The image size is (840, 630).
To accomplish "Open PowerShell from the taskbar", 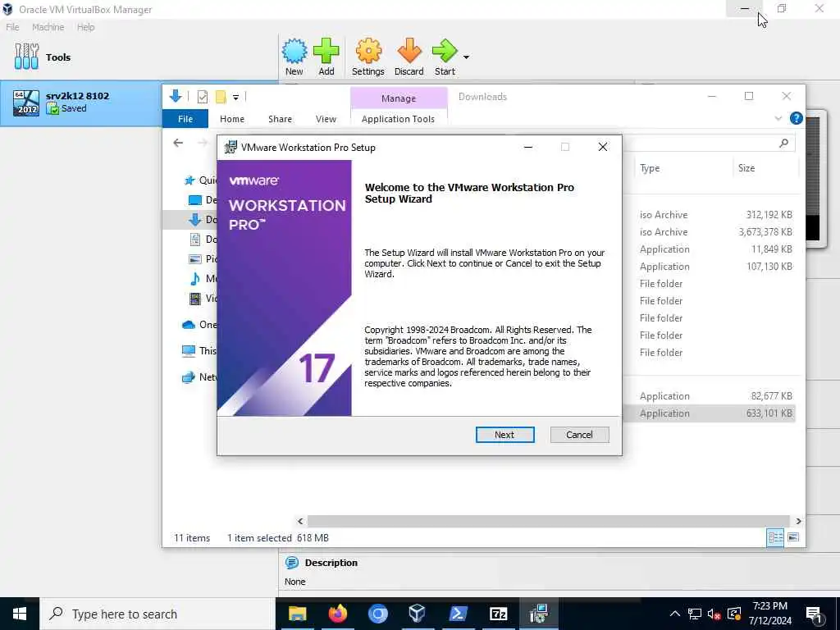I will pos(458,614).
